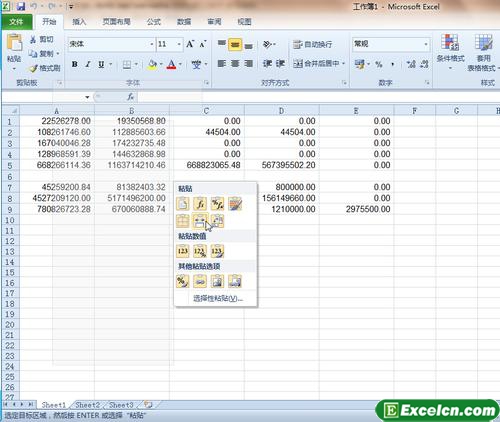Toggle middle vertical alignment (highlighted)
Screen dimensions: 500x422
[x=235, y=44]
